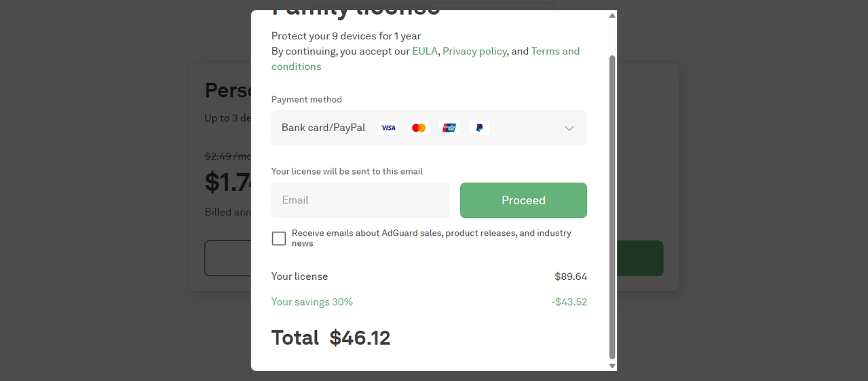868x381 pixels.
Task: Click the PayPal logo icon
Action: coord(479,128)
